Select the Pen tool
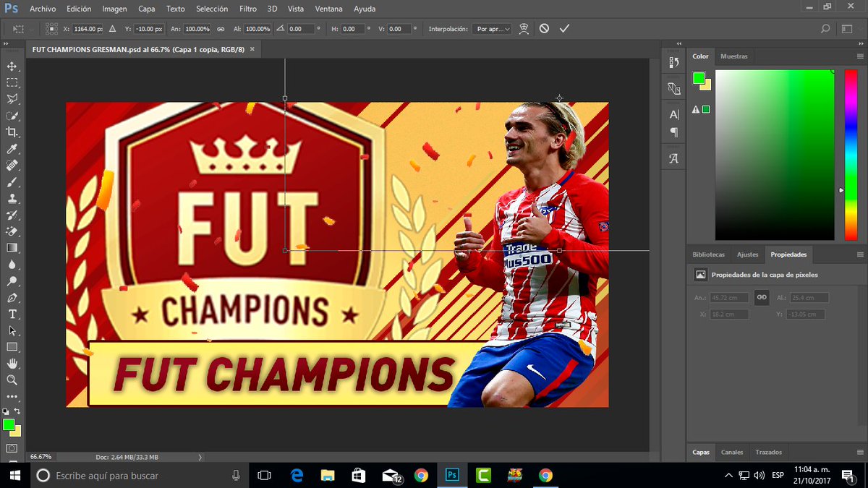The image size is (868, 488). (12, 297)
